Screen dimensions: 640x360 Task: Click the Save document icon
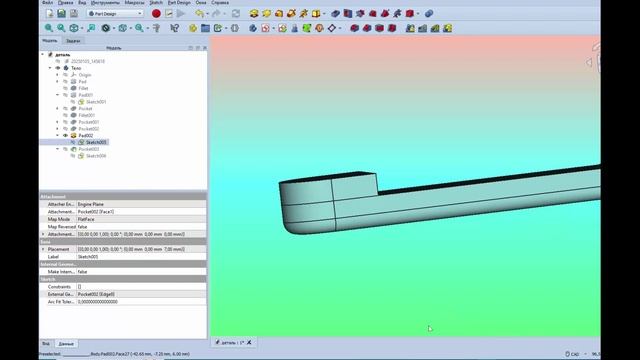point(61,13)
